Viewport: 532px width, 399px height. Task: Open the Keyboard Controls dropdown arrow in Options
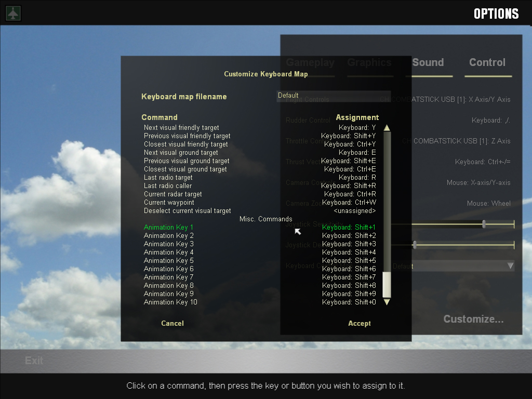tap(510, 265)
